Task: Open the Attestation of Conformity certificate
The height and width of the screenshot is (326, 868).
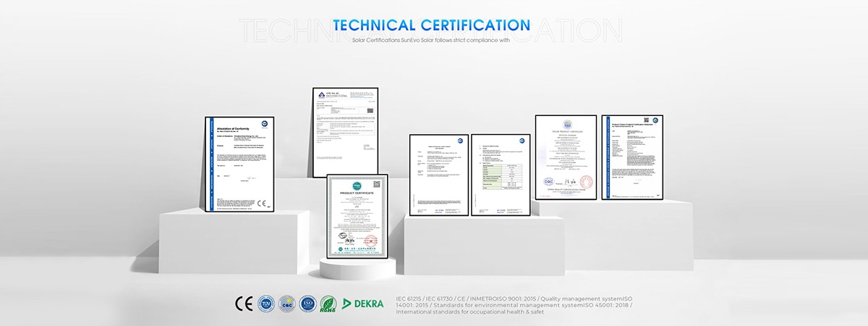Action: click(241, 164)
